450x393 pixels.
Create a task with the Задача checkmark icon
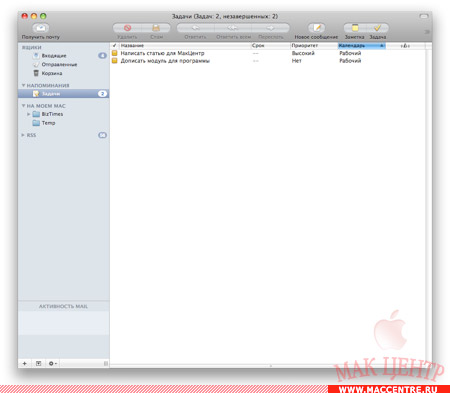coord(377,28)
